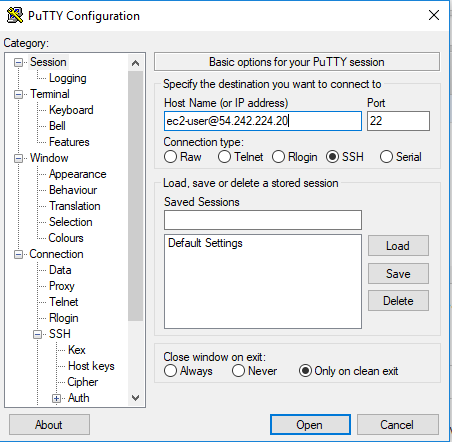
Task: Open the Appearance category
Action: pos(77,174)
